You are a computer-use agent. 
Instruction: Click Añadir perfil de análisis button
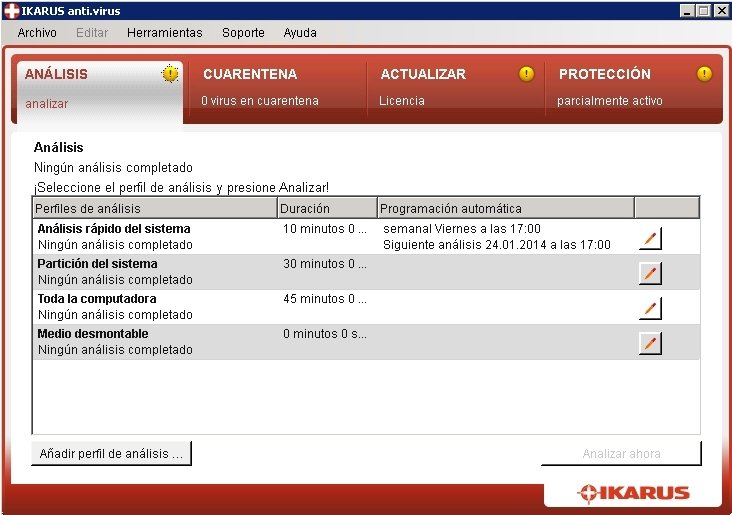[111, 453]
